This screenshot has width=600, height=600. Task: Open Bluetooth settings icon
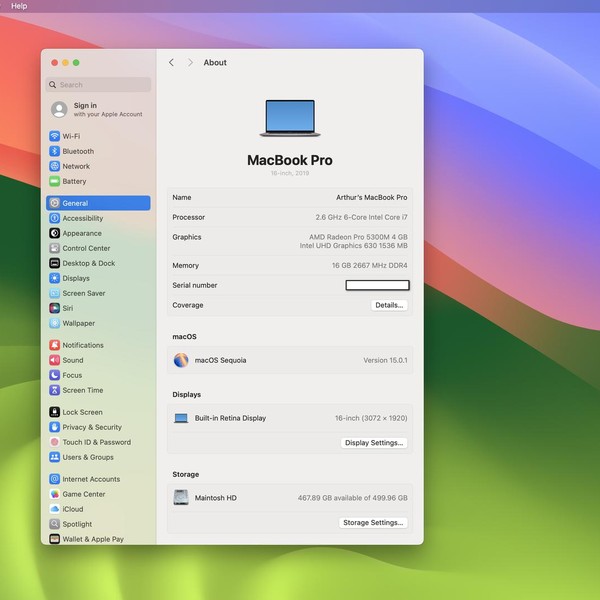[54, 151]
